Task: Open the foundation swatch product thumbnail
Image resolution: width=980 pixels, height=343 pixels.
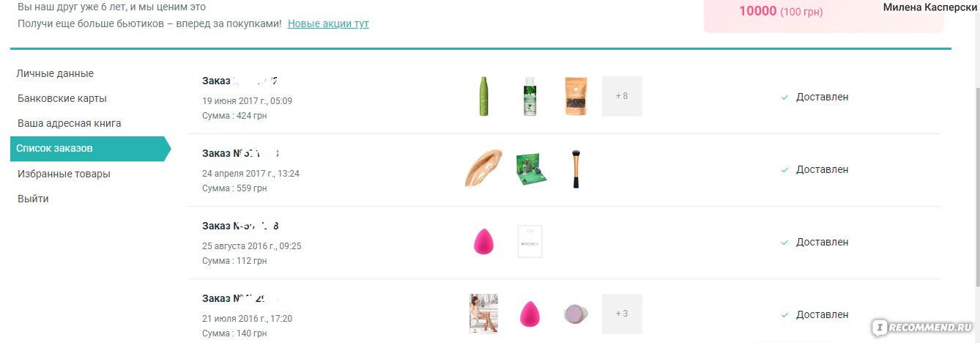Action: [483, 169]
